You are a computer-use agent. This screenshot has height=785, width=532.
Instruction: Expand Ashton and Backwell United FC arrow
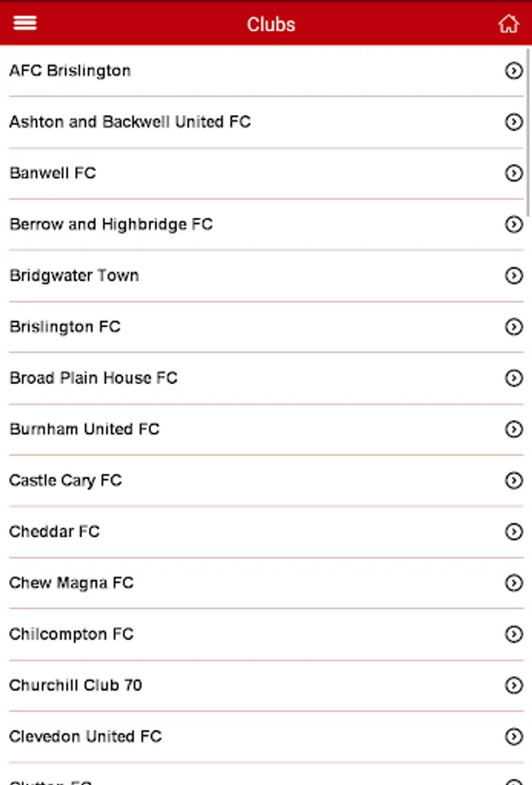[514, 122]
